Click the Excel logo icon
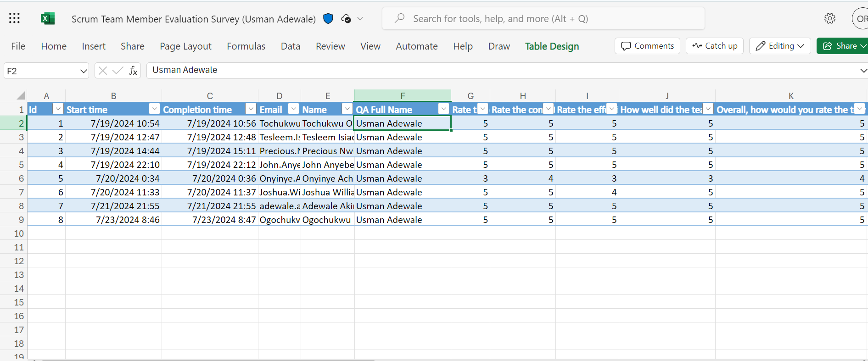868x361 pixels. (48, 18)
